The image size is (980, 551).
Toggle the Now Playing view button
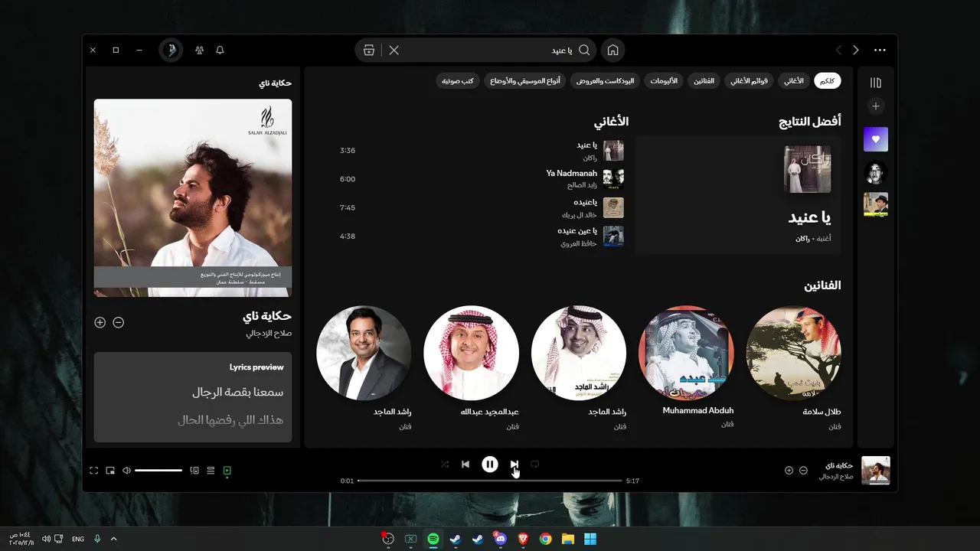point(227,470)
